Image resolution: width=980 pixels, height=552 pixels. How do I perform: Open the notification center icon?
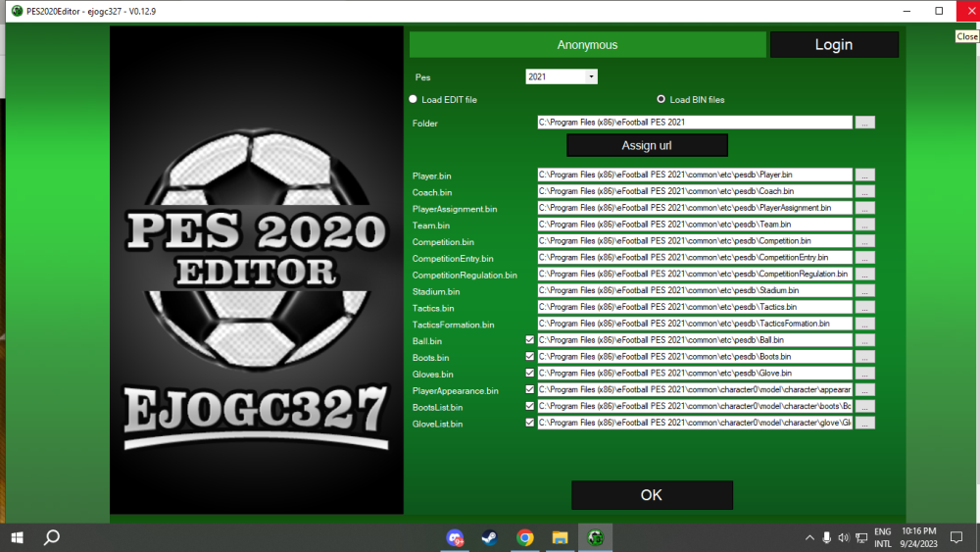click(x=956, y=537)
